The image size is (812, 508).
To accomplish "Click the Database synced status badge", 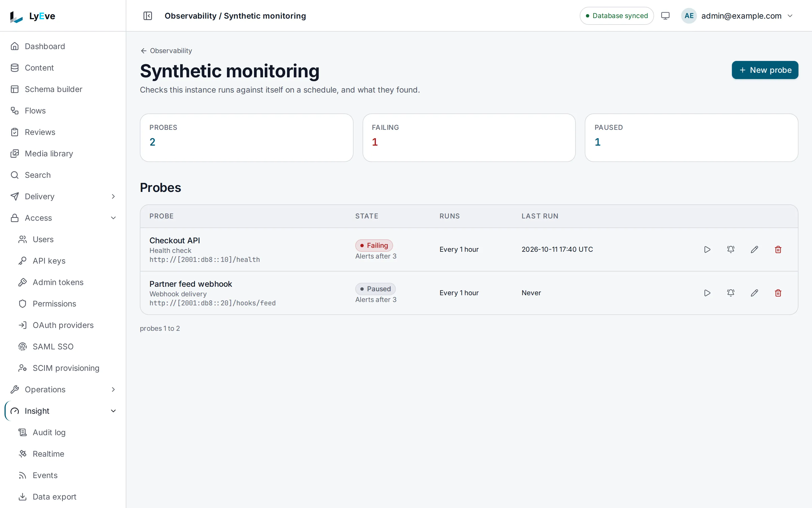I will 616,16.
